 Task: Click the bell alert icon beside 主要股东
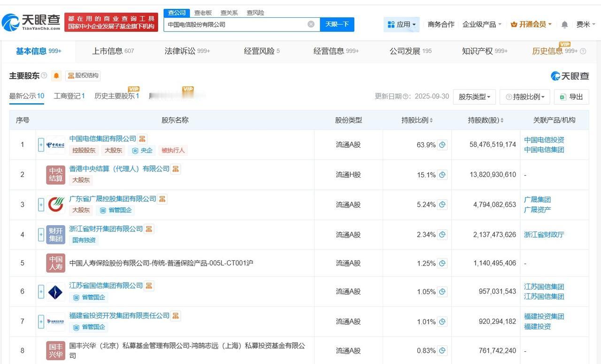(56, 76)
